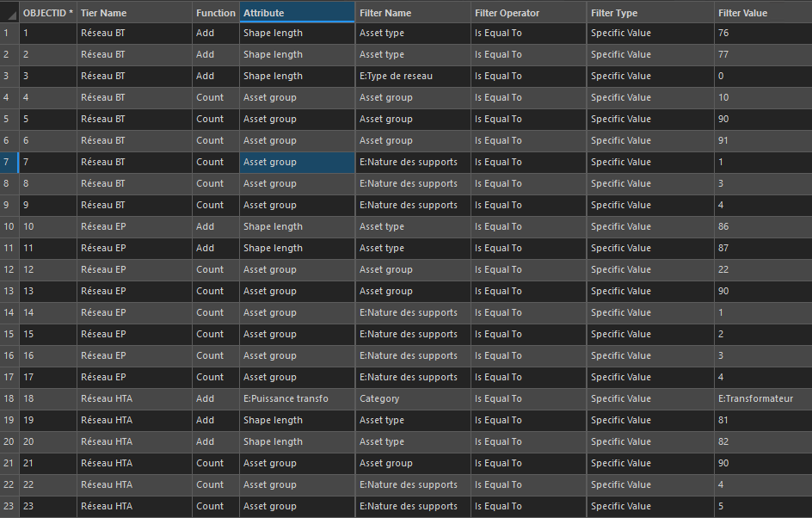Sort by the OBJECTID column header
812x518 pixels.
coord(48,13)
